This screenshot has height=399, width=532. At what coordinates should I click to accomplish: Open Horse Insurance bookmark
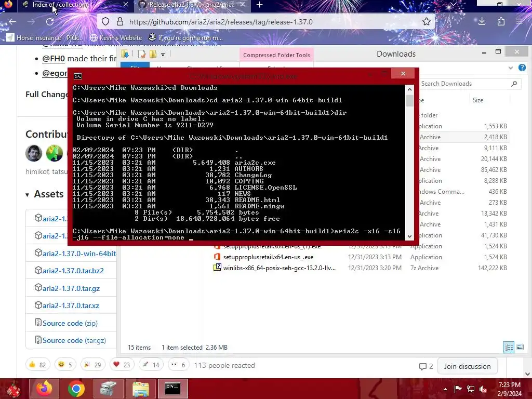click(x=45, y=37)
